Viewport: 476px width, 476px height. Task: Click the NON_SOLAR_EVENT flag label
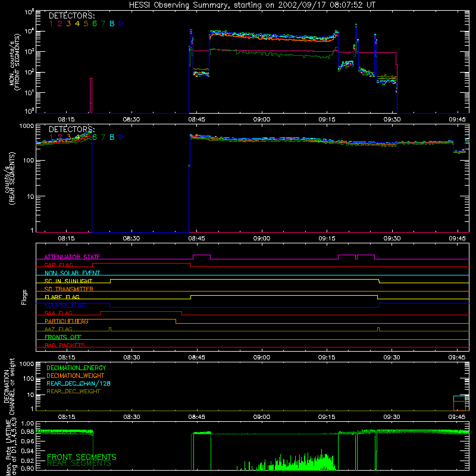click(x=72, y=273)
